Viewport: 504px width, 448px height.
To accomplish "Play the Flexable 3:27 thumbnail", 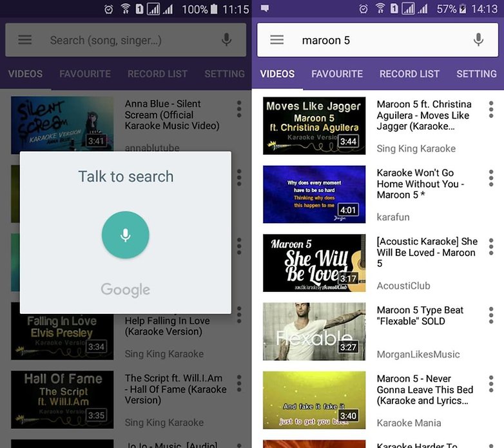I will [x=315, y=331].
